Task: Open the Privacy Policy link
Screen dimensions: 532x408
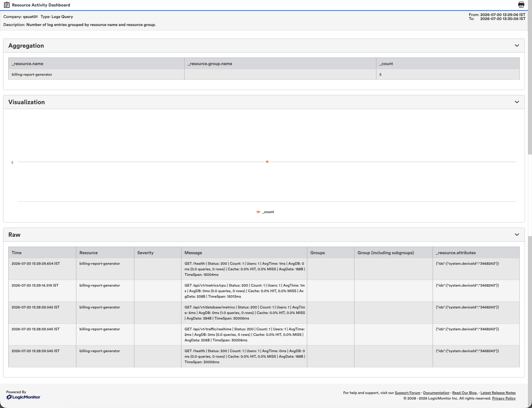Action: point(504,398)
